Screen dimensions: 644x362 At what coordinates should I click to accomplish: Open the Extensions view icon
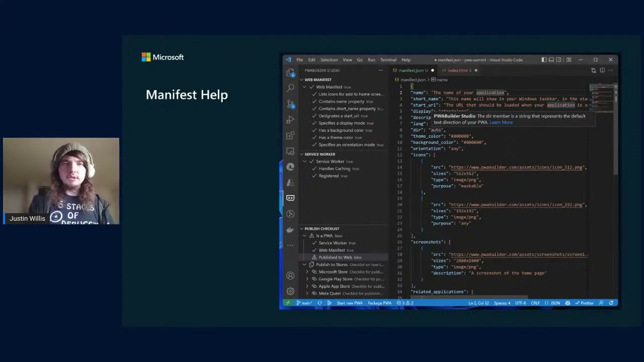[x=290, y=136]
